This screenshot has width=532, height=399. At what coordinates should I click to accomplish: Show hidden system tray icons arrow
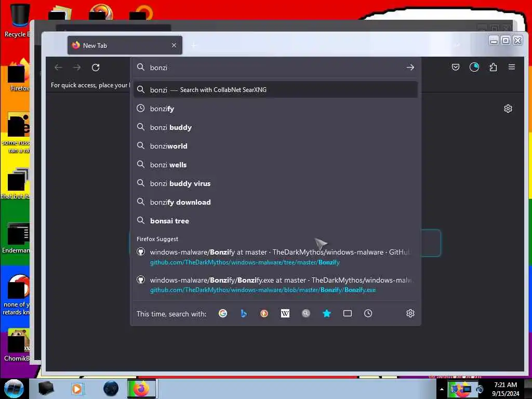(442, 389)
